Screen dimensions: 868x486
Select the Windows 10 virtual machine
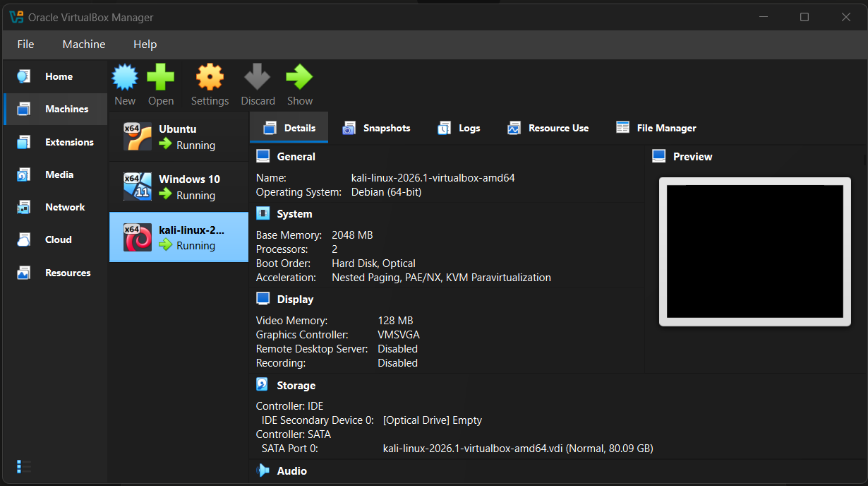tap(179, 186)
